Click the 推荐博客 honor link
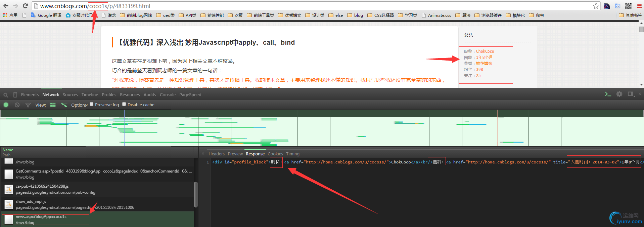The image size is (644, 227). click(484, 64)
